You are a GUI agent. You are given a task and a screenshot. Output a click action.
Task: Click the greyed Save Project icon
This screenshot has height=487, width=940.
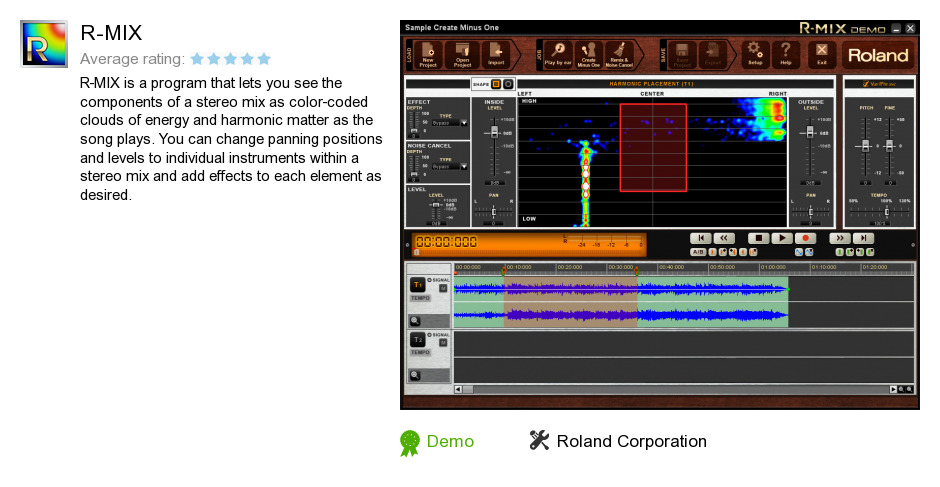(682, 55)
